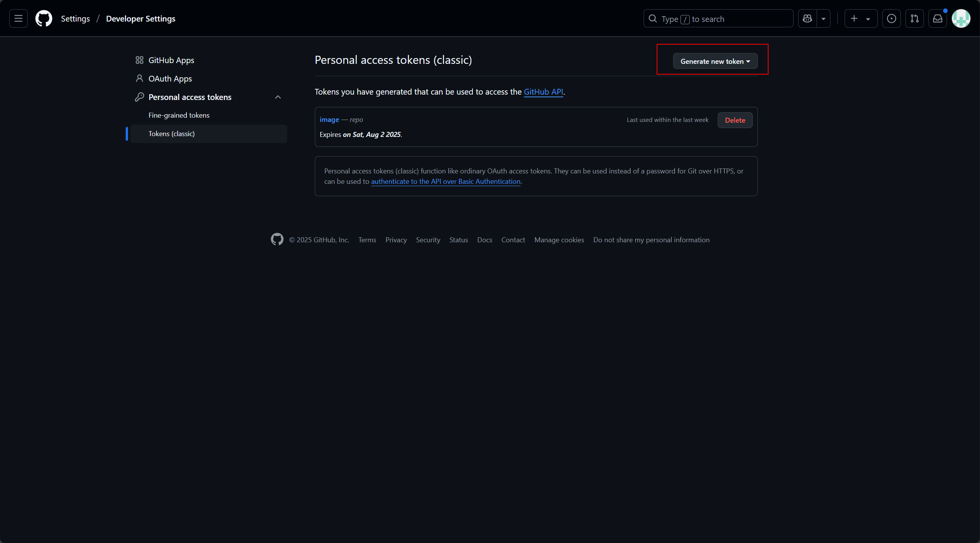The image size is (980, 543).
Task: Open user avatar profile menu
Action: pos(961,18)
